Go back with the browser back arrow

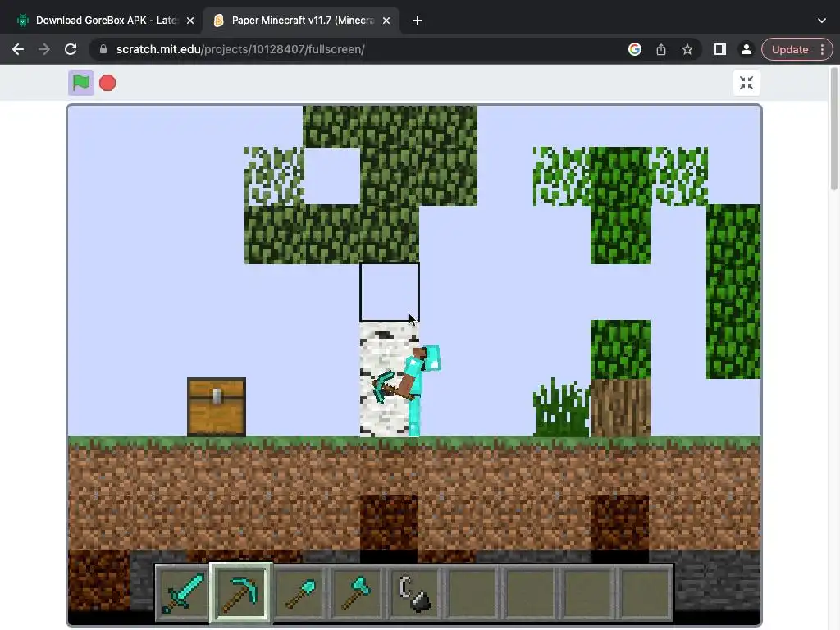[18, 49]
